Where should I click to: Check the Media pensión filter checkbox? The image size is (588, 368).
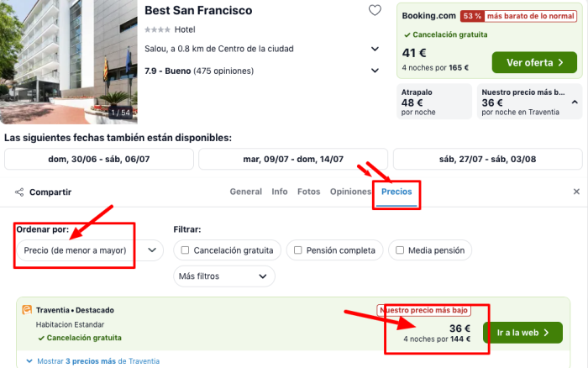tap(400, 250)
